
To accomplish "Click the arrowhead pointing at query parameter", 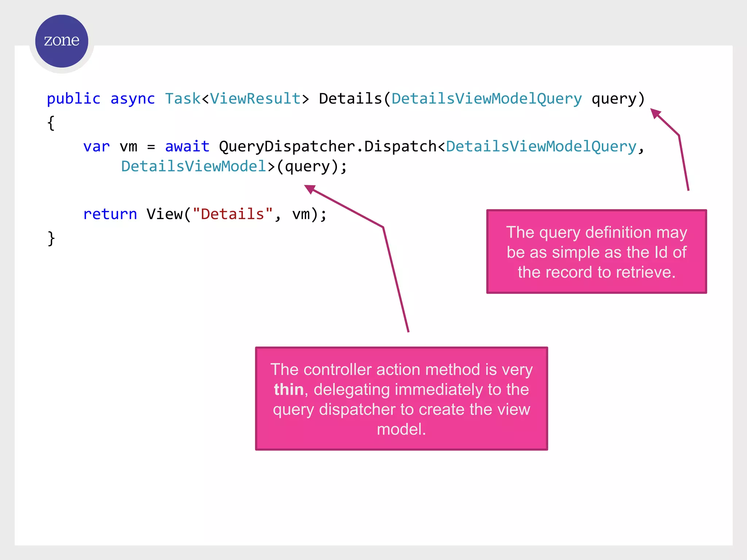I will pos(655,113).
